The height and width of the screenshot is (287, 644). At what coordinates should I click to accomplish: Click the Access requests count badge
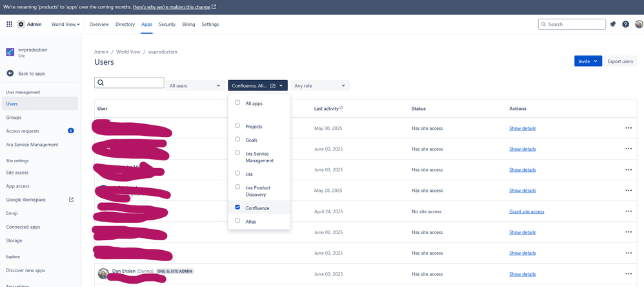(x=70, y=131)
